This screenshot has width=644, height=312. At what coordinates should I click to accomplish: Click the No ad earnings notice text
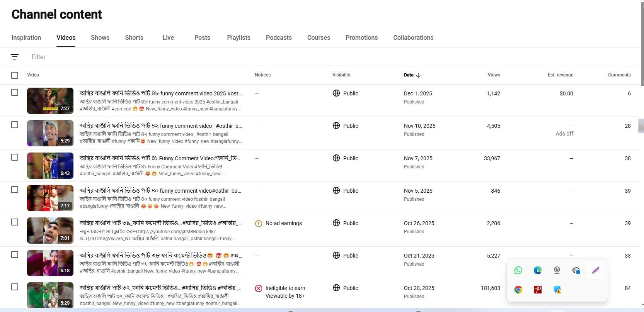pyautogui.click(x=284, y=223)
